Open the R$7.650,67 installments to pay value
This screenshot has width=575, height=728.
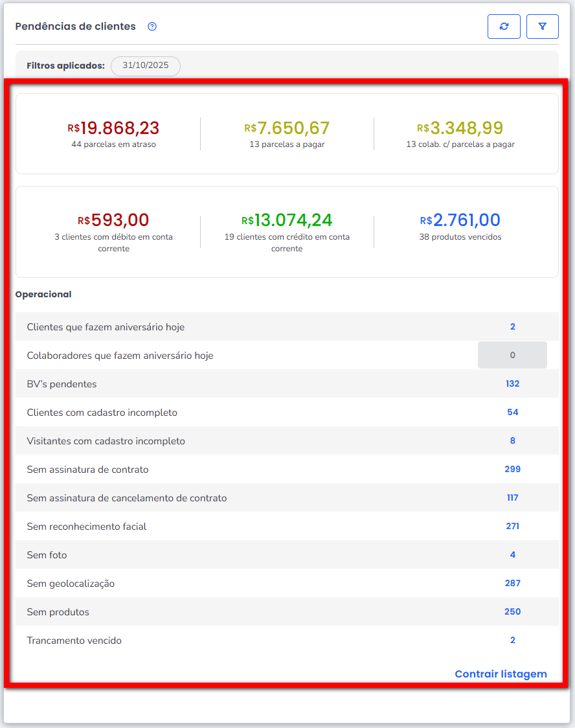[x=287, y=128]
